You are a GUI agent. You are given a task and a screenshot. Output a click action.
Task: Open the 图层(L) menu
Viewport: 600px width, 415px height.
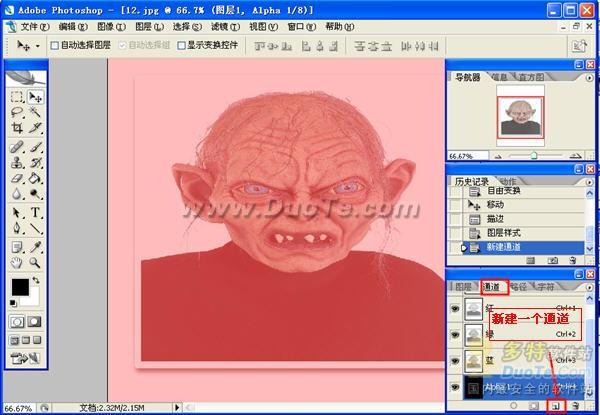(149, 27)
